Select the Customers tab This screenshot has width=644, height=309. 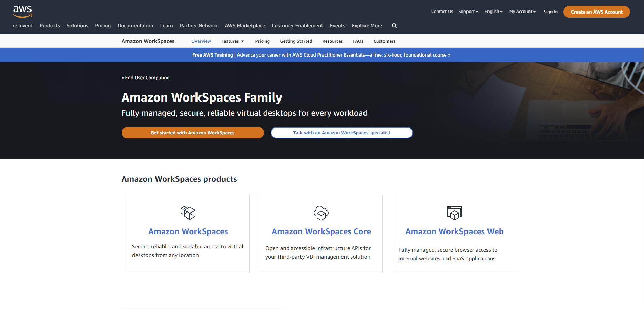384,41
